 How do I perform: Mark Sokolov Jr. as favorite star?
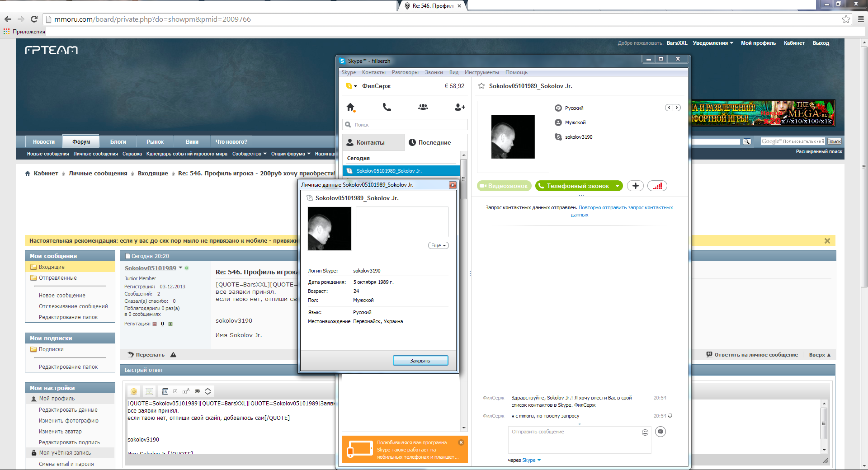coord(481,86)
